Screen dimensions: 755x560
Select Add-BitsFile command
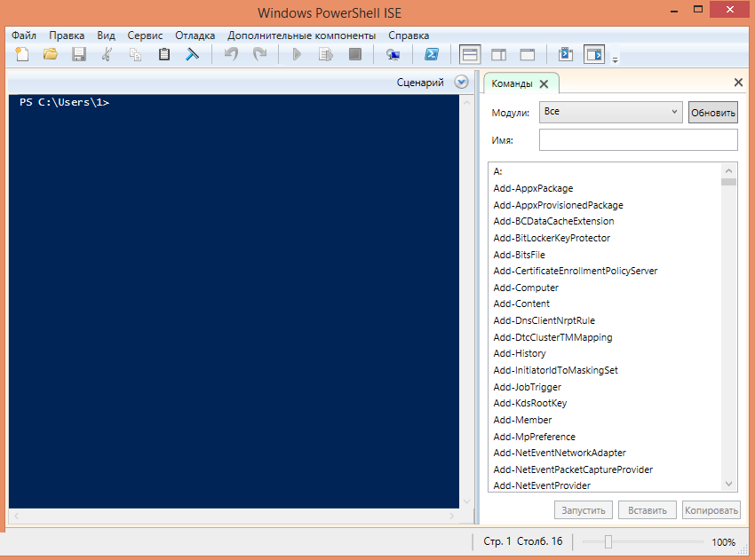tap(519, 255)
